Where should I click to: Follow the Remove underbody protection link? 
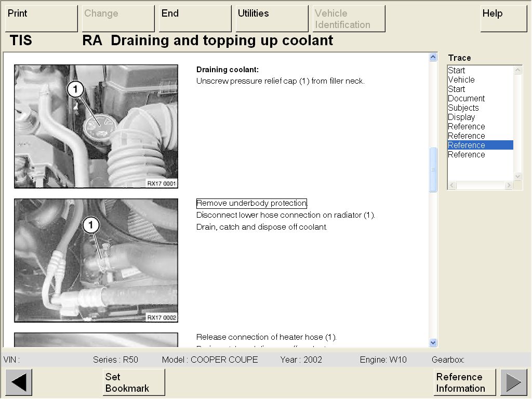pos(251,203)
